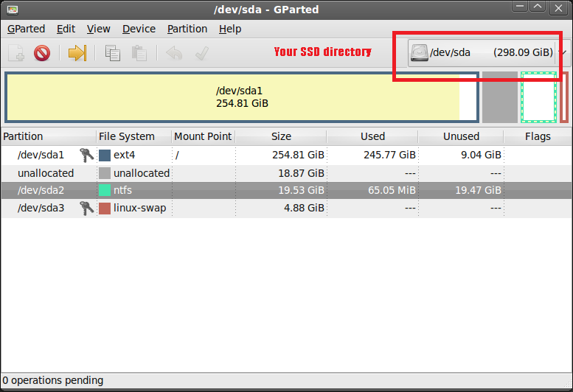
Task: Open the GParted menu
Action: (x=26, y=29)
